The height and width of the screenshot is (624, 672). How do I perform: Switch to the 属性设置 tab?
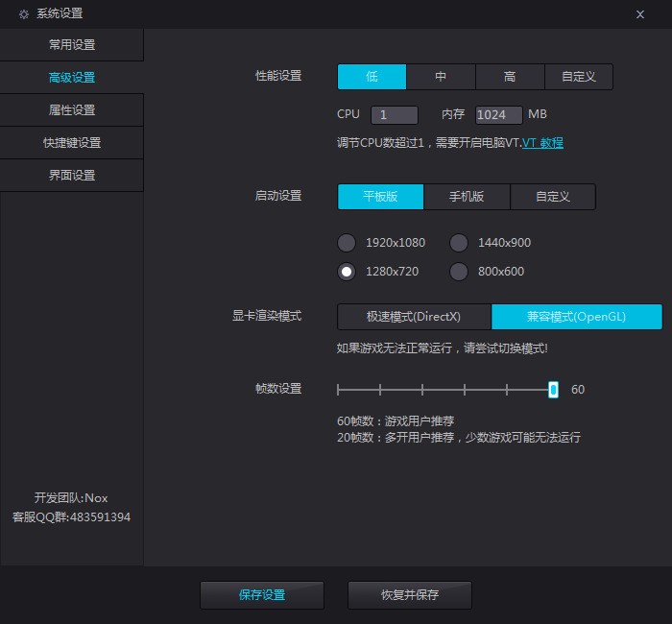coord(72,110)
